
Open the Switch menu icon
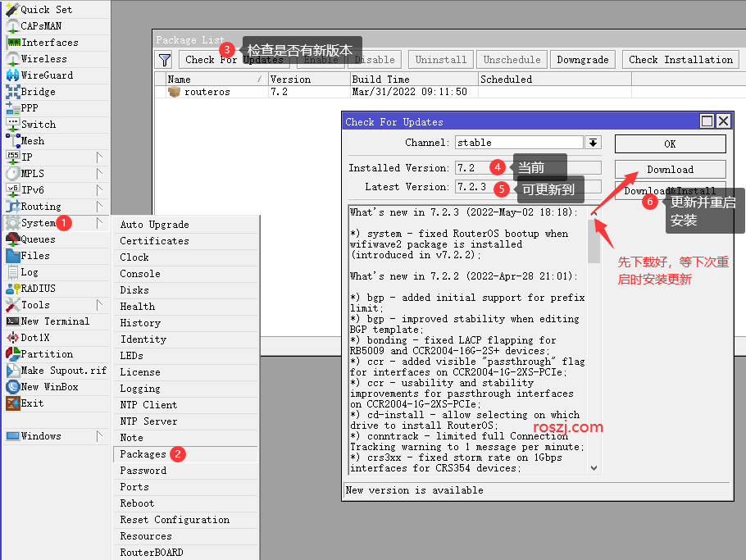tap(12, 125)
